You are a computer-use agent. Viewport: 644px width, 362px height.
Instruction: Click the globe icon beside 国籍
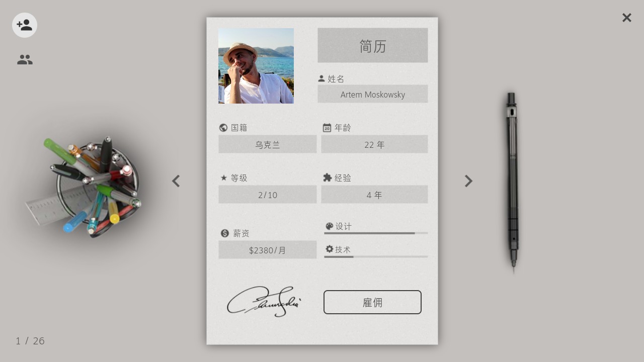point(224,128)
